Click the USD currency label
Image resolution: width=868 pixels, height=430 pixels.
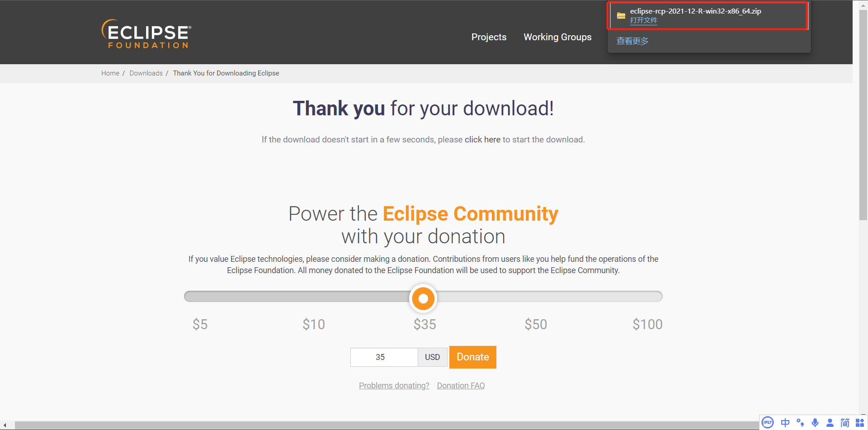[433, 357]
